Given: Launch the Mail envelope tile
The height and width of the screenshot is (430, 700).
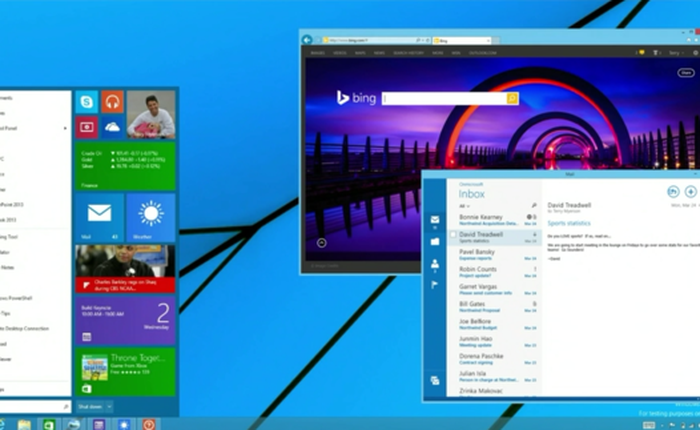Looking at the screenshot, I should coord(99,217).
